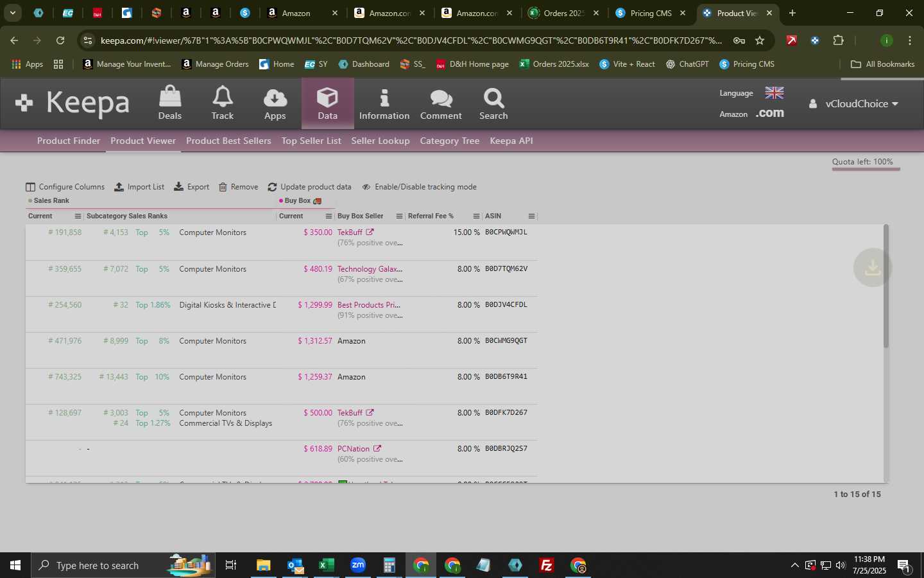Change language via UK flag
This screenshot has width=924, height=578.
[774, 93]
